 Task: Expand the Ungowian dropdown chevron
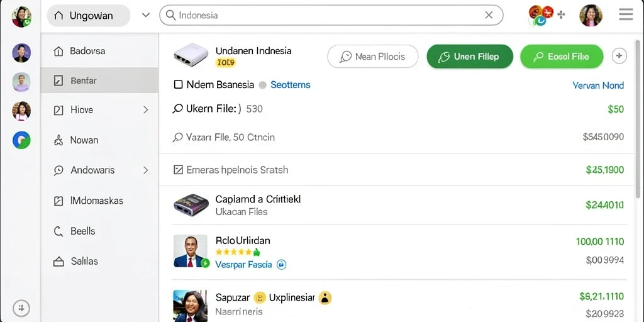click(145, 15)
